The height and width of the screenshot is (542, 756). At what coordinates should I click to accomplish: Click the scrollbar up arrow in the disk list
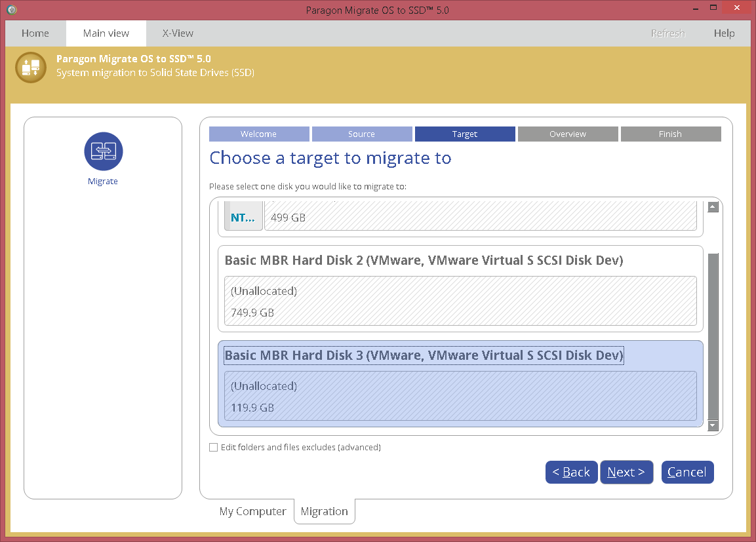(x=712, y=206)
